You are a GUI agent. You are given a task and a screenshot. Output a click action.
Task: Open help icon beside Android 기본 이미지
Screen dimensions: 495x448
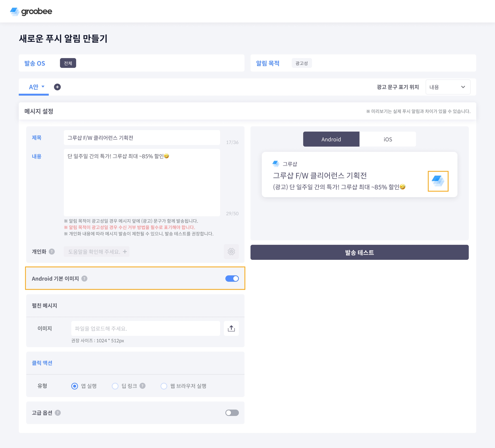click(84, 278)
